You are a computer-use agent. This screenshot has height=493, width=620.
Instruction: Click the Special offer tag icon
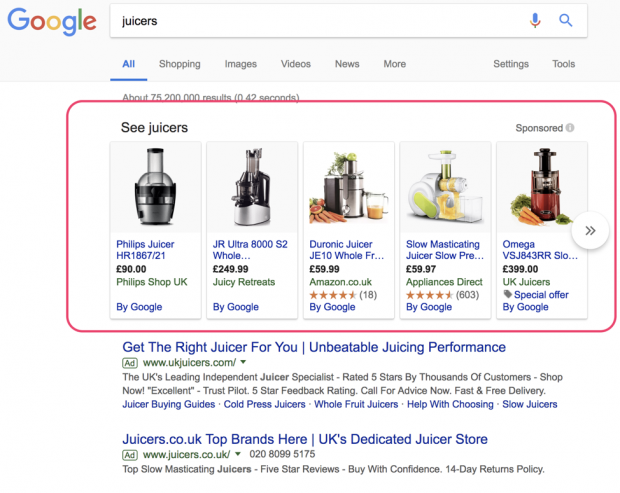[507, 294]
